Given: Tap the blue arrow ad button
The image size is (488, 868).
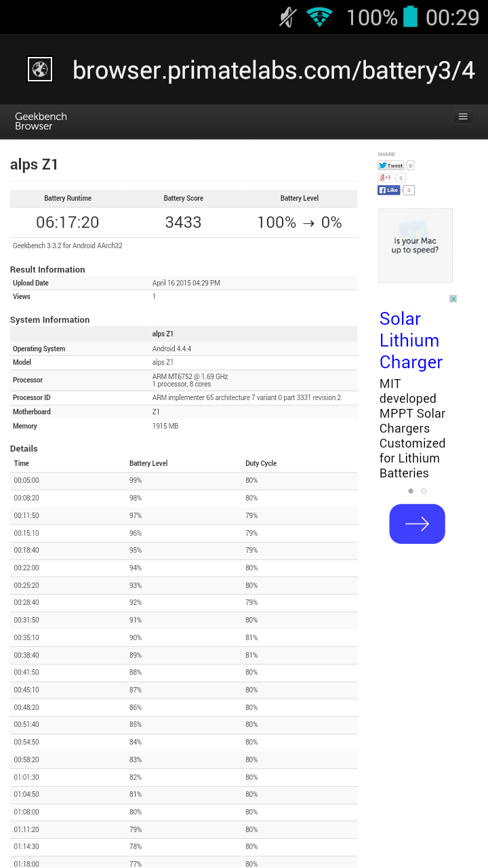Looking at the screenshot, I should [417, 524].
